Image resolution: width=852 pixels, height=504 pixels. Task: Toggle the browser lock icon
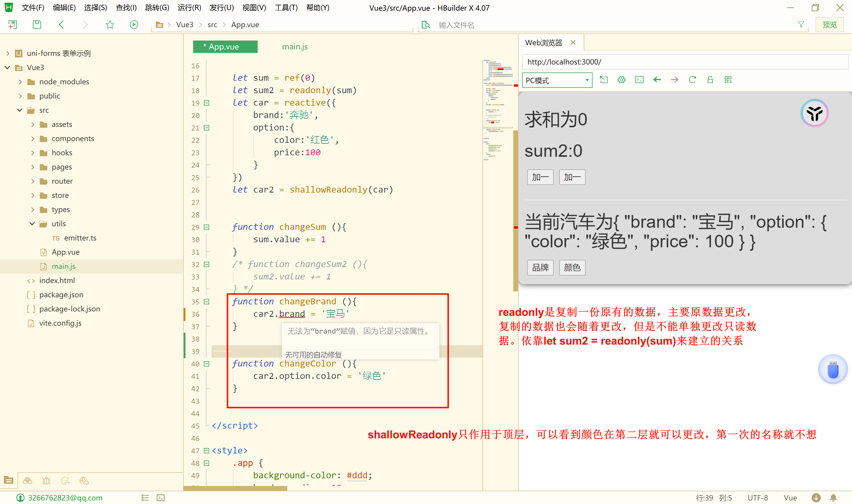[x=710, y=80]
